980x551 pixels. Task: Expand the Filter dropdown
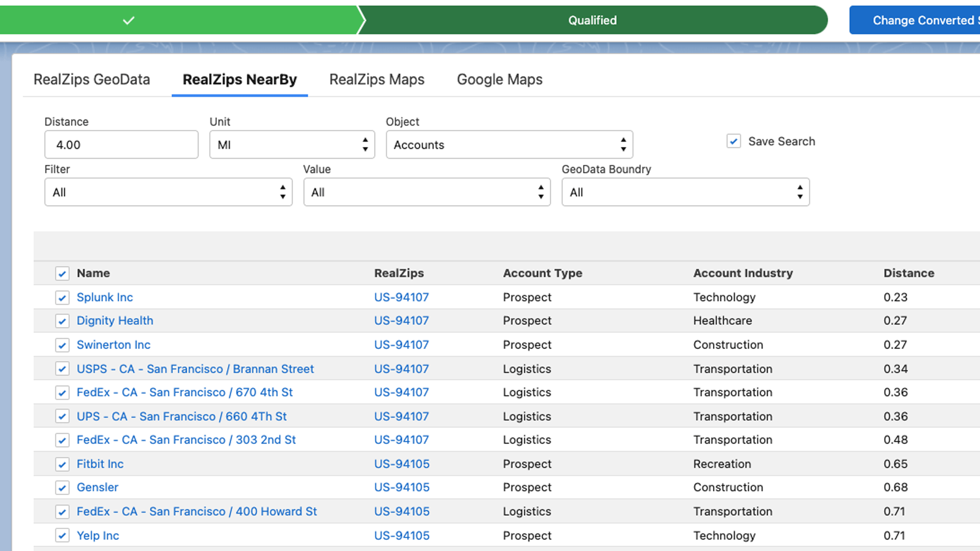168,192
